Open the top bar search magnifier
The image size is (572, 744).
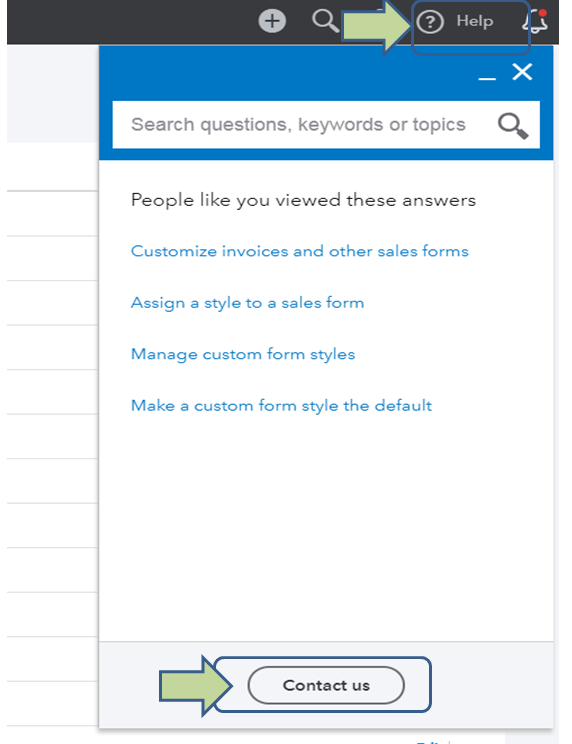coord(325,21)
